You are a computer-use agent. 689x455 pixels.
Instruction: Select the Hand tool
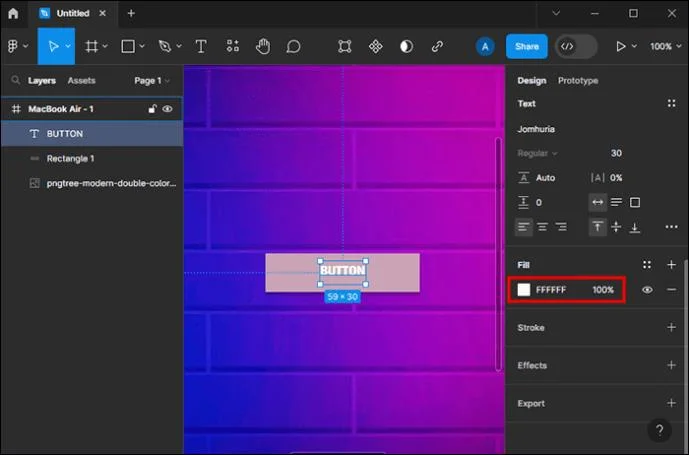click(263, 46)
